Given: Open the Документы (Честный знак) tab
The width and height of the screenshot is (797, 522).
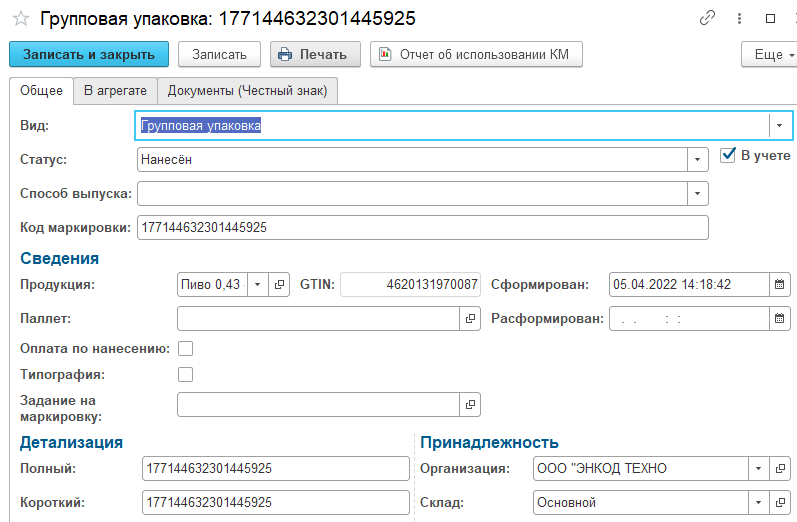Looking at the screenshot, I should pos(248,90).
